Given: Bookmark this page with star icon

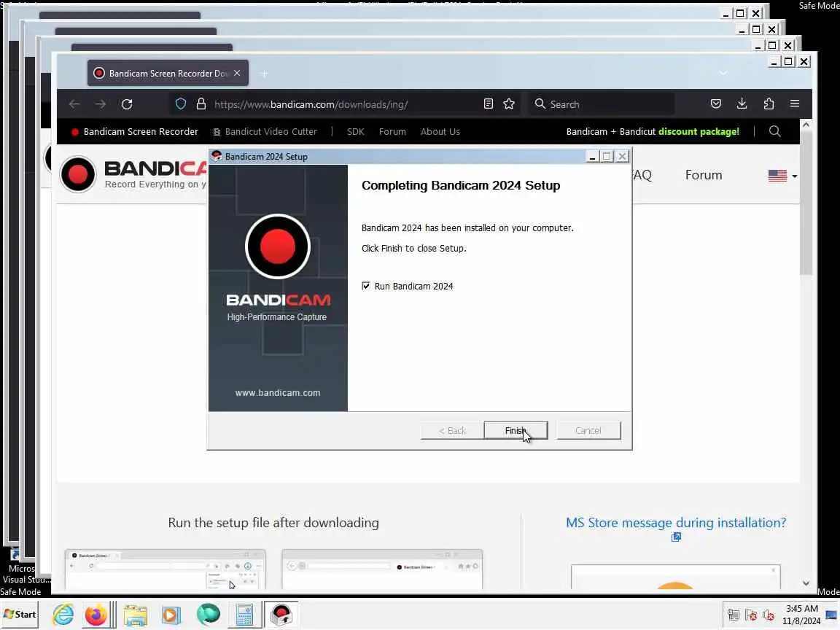Looking at the screenshot, I should (x=509, y=104).
